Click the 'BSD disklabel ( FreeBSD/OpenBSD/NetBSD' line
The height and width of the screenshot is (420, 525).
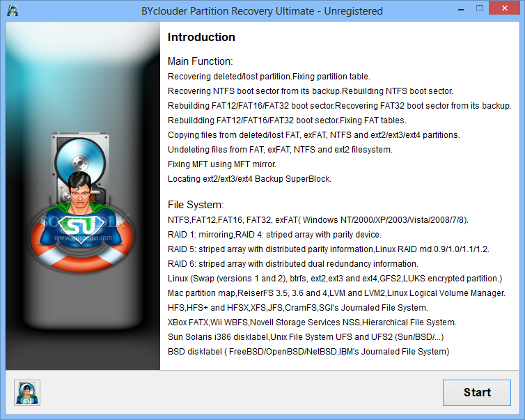pos(308,352)
